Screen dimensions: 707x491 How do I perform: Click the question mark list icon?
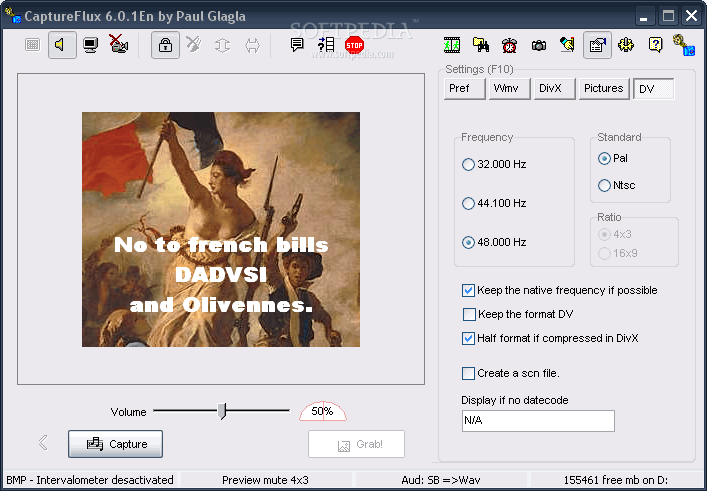[x=326, y=44]
